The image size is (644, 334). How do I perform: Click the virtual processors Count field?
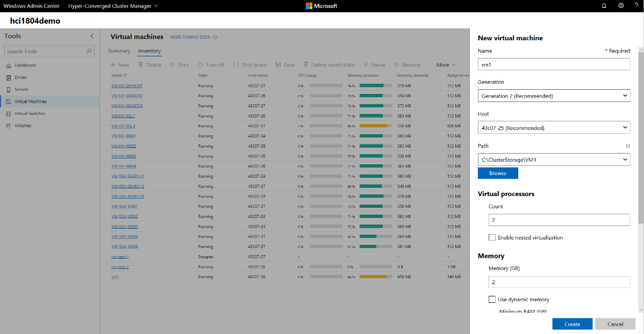click(x=559, y=220)
